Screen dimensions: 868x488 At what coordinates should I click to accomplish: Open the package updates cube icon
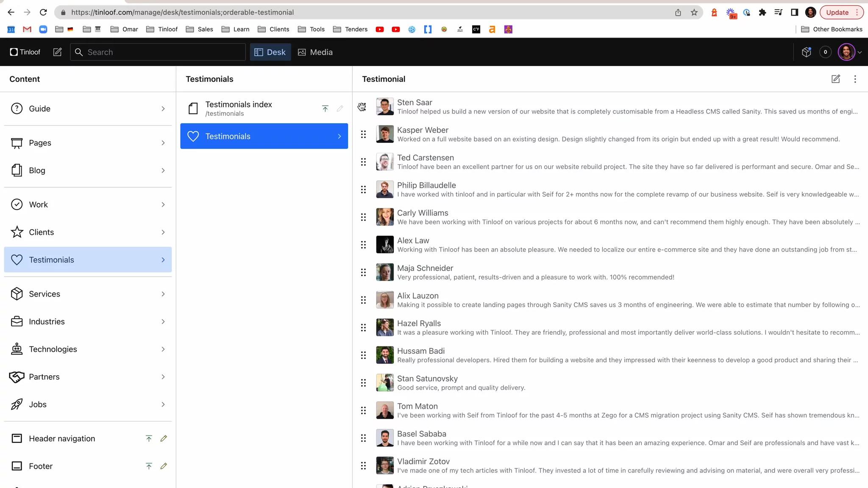pyautogui.click(x=806, y=52)
